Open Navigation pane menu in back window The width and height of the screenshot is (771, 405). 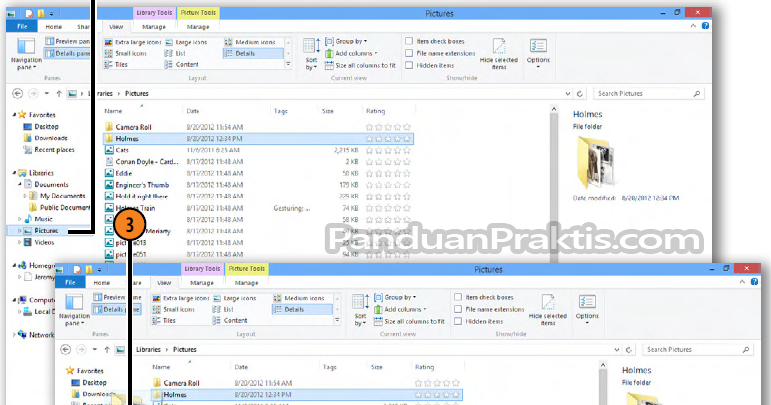[26, 54]
